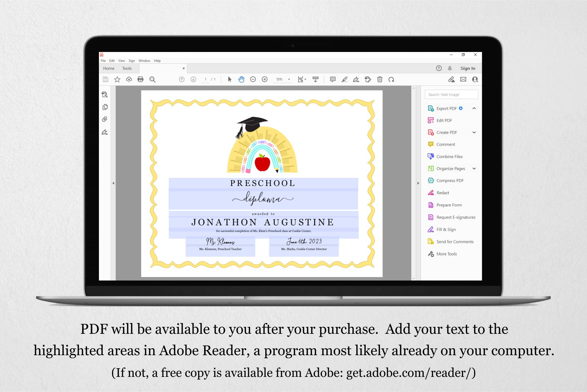587x392 pixels.
Task: Click the 'Search Add Image' input field
Action: coord(451,94)
